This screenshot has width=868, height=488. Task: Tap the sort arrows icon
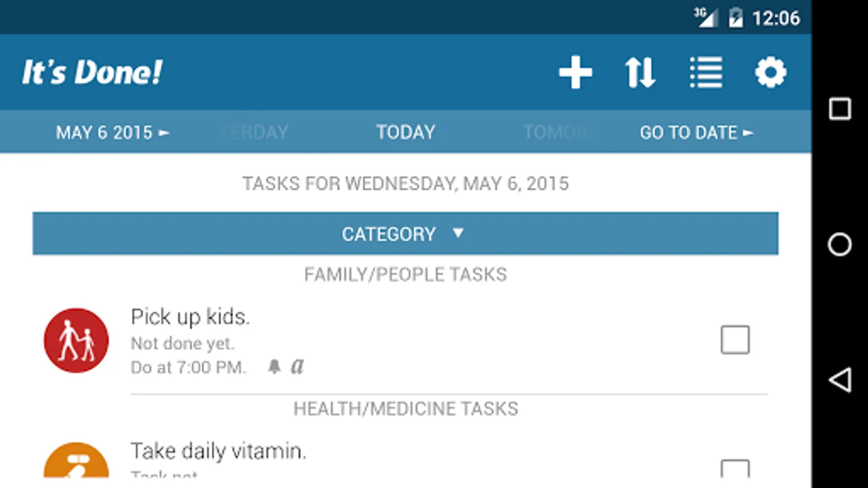click(x=640, y=72)
